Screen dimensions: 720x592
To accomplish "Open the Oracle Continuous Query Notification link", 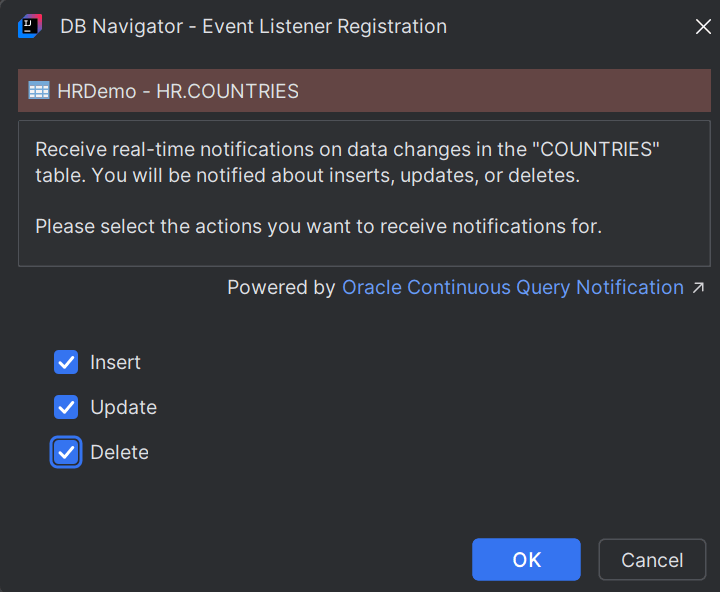I will click(x=513, y=288).
